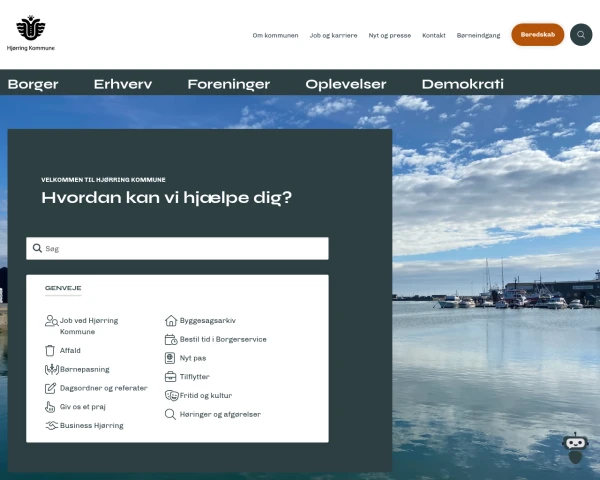Go to Om kommunen page
Screen dimensions: 600x480
click(x=276, y=35)
